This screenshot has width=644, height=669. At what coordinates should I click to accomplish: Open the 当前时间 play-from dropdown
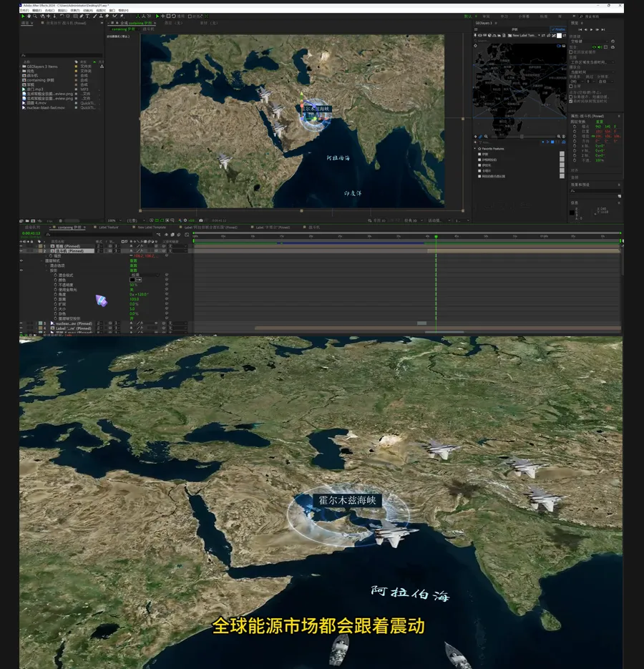pyautogui.click(x=592, y=72)
